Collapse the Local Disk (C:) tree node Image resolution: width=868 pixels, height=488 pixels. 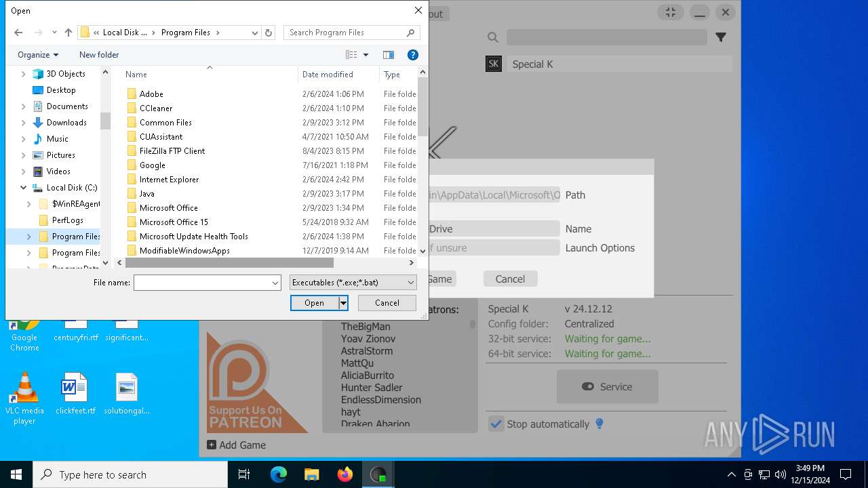pos(24,188)
